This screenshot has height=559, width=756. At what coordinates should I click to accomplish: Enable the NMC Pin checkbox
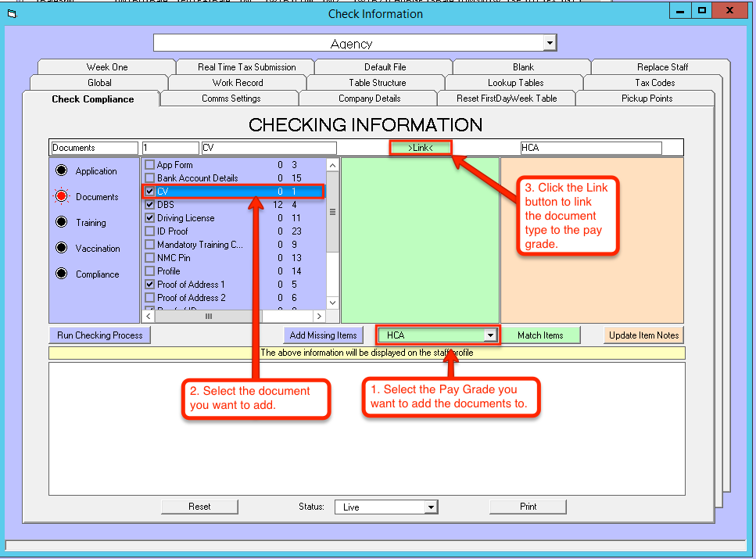[150, 258]
